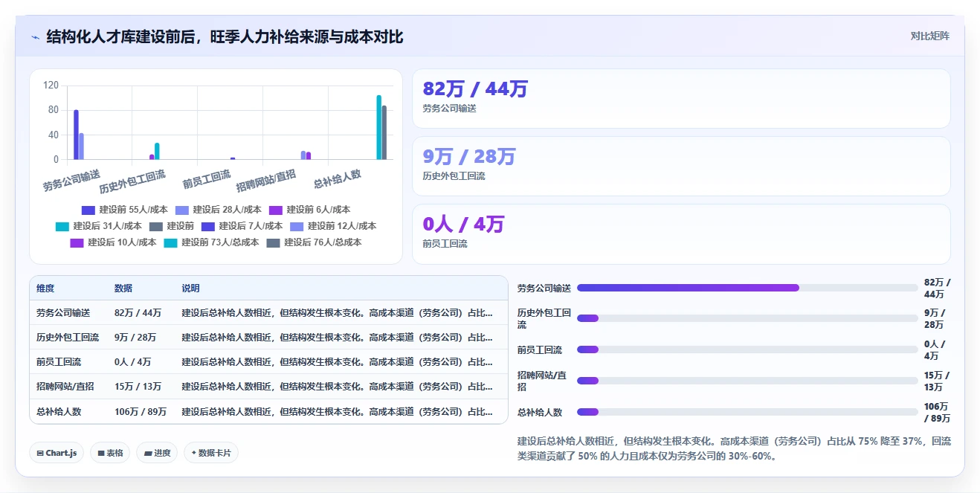Screen dimensions: 980x493
Task: Click the 106万 / 89万 progress value label
Action: pyautogui.click(x=937, y=412)
